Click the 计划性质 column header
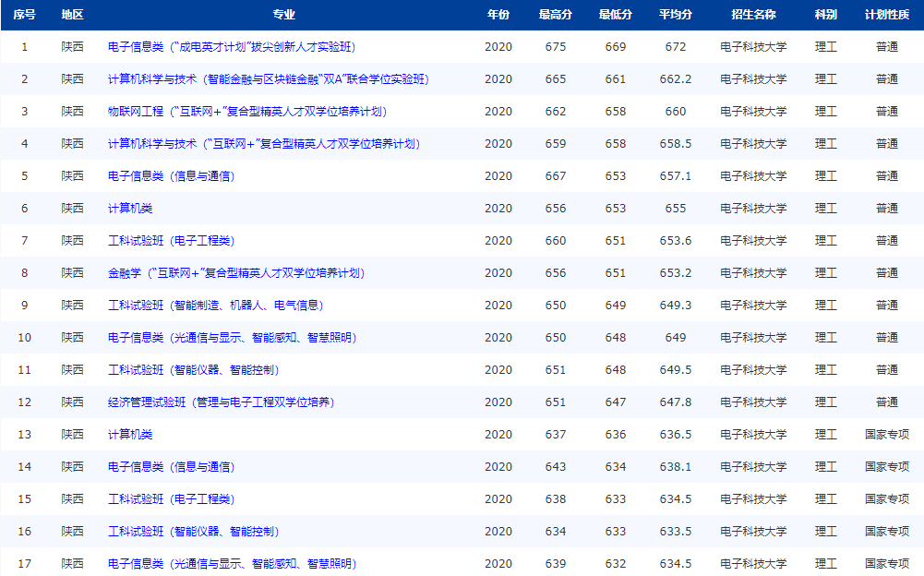The height and width of the screenshot is (576, 924). [885, 13]
